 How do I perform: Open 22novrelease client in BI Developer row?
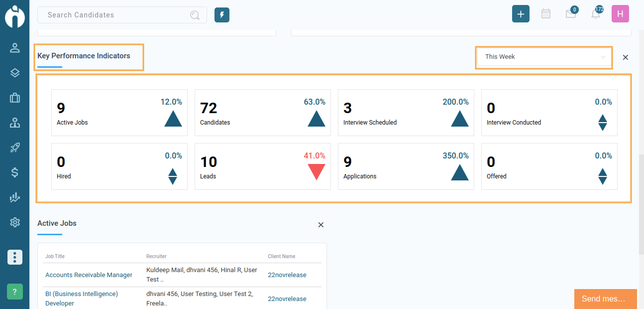coord(287,299)
